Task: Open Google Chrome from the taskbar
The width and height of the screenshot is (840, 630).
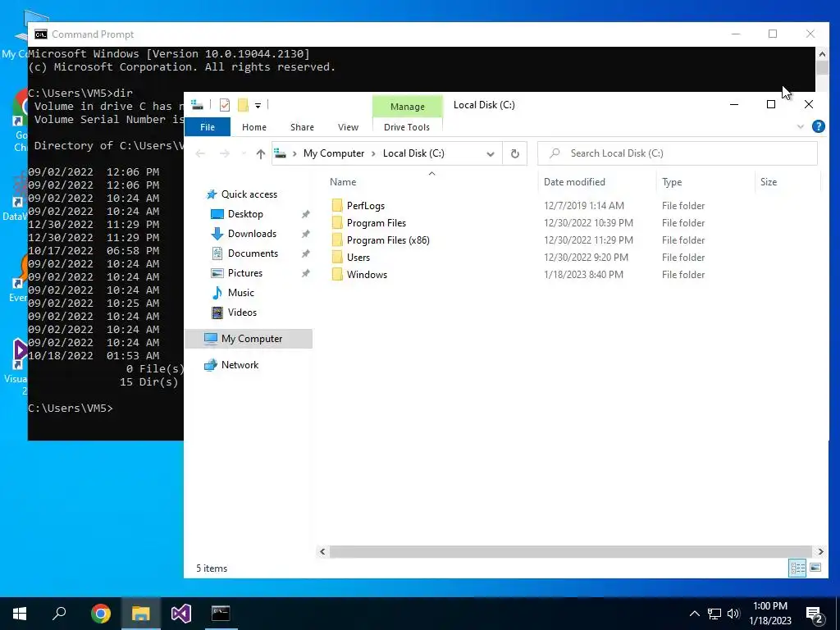Action: point(100,614)
